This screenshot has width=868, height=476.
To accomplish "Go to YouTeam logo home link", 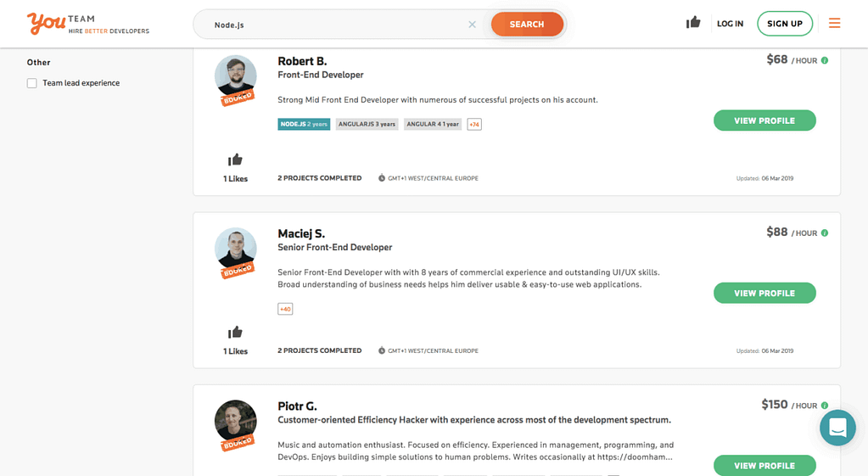I will click(x=88, y=24).
